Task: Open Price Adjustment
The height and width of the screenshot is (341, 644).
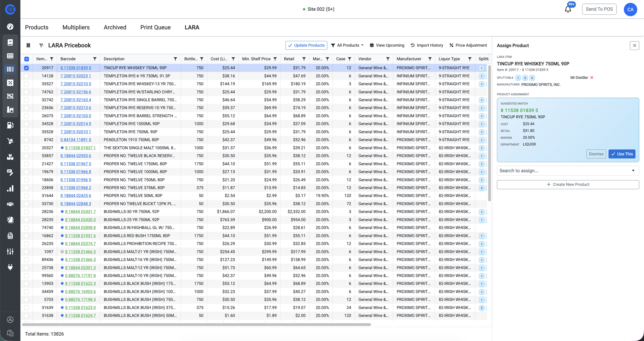Action: pos(468,45)
